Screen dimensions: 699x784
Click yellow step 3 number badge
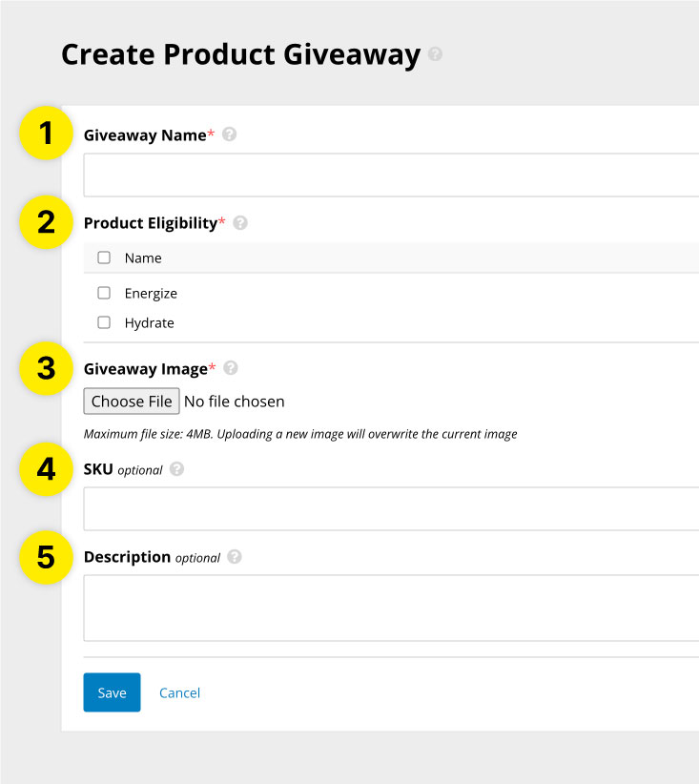coord(46,368)
